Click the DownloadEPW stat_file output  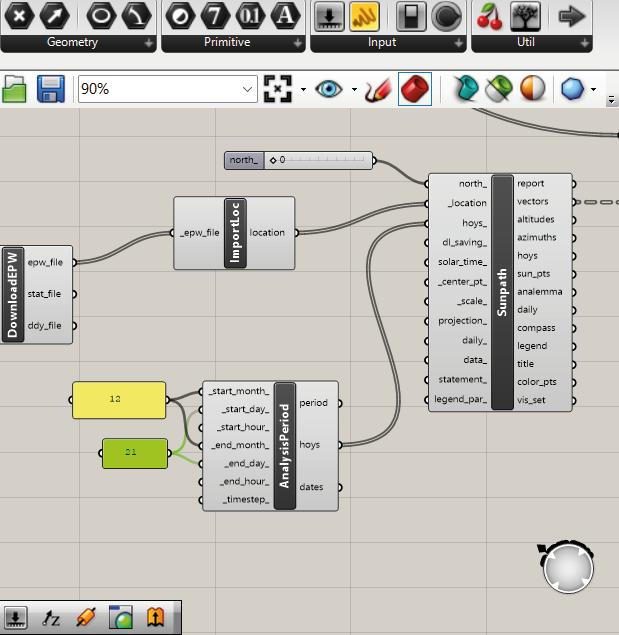point(44,294)
